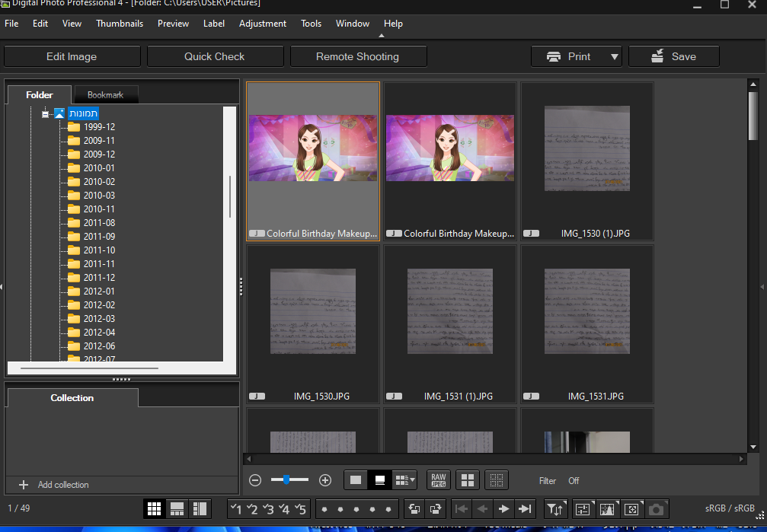This screenshot has width=767, height=532.
Task: Click the clear all selection dotted grid icon
Action: [497, 480]
